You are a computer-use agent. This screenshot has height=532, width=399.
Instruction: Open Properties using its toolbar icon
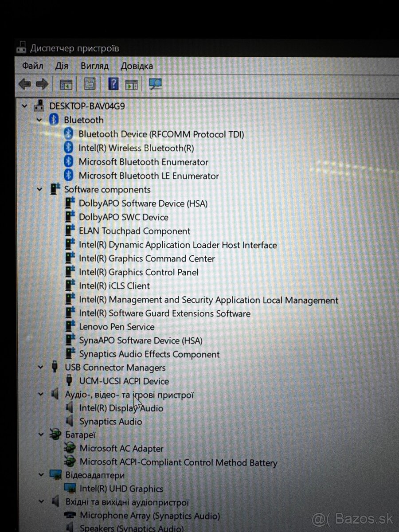(89, 84)
